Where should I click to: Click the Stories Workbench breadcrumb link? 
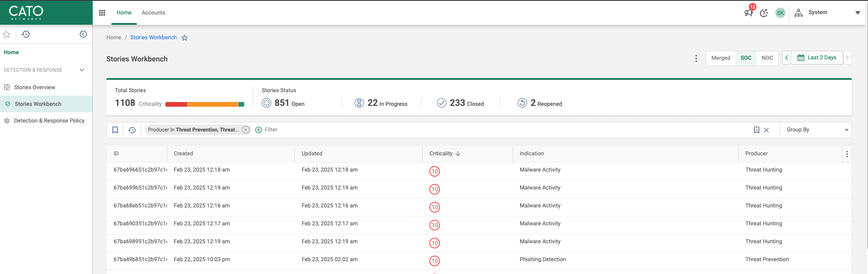tap(153, 38)
